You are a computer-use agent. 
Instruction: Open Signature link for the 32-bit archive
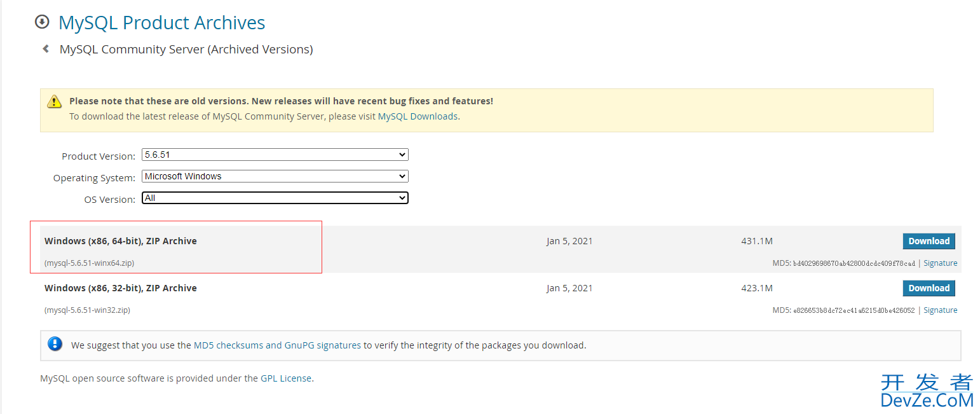click(940, 310)
